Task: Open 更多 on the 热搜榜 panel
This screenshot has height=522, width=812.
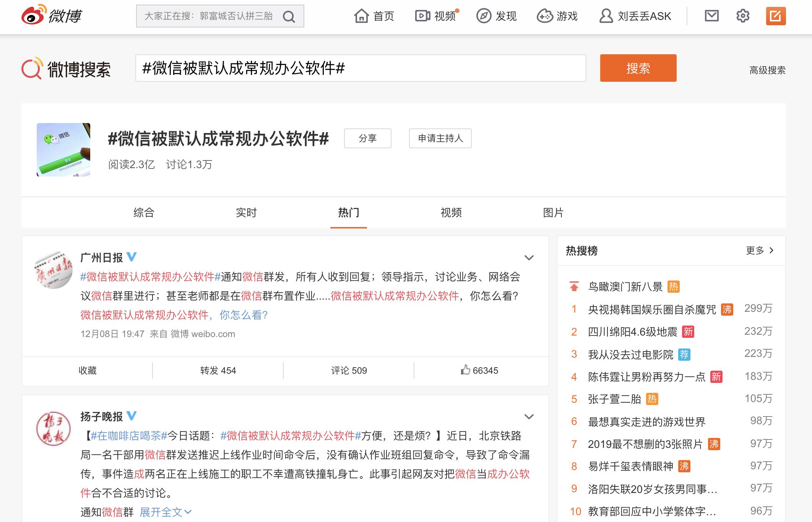Action: point(760,250)
